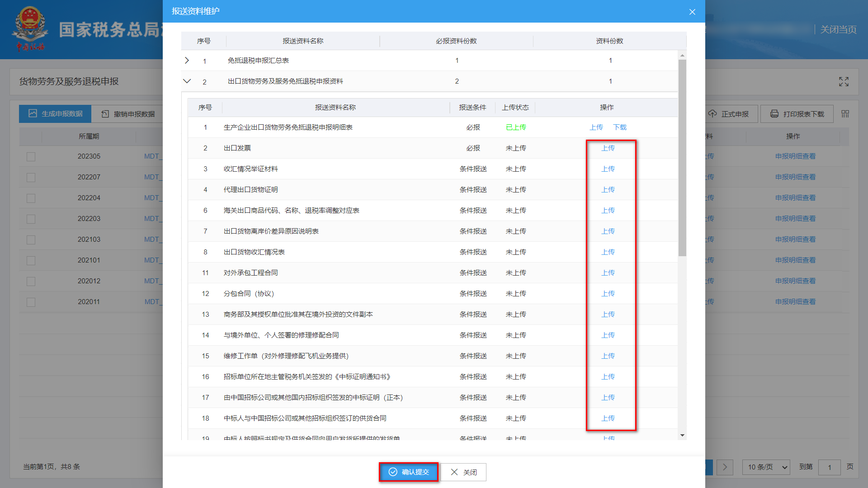Click the 撤销申报数据 undo icon

[x=104, y=113]
